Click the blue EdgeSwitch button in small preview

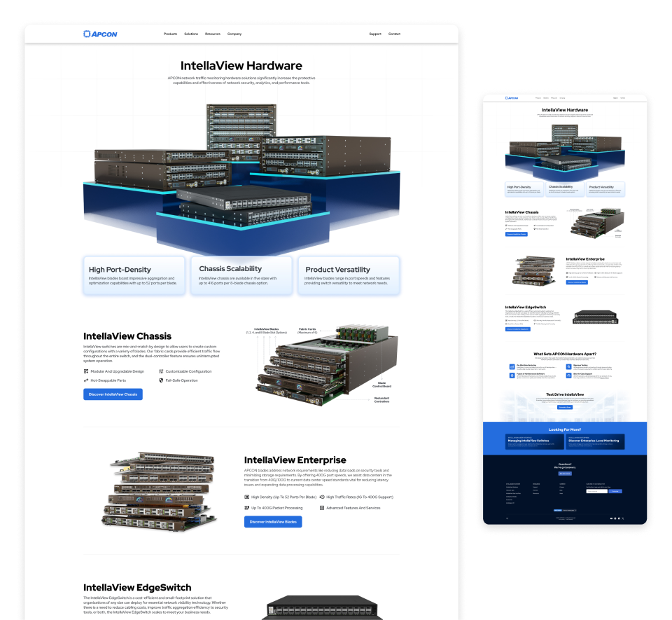(518, 329)
